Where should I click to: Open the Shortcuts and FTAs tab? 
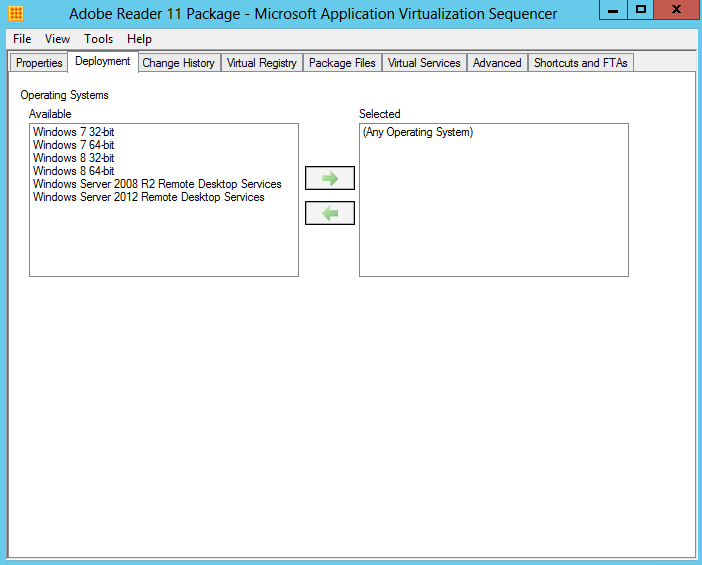pyautogui.click(x=581, y=63)
